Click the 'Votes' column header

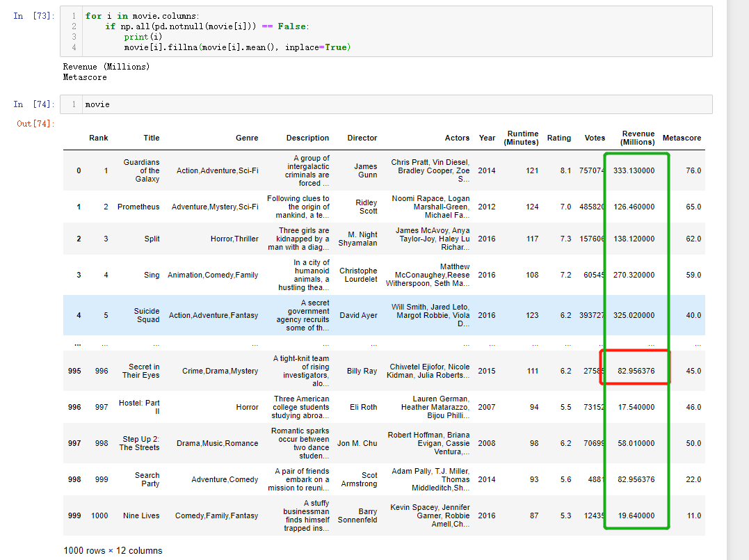pos(595,138)
